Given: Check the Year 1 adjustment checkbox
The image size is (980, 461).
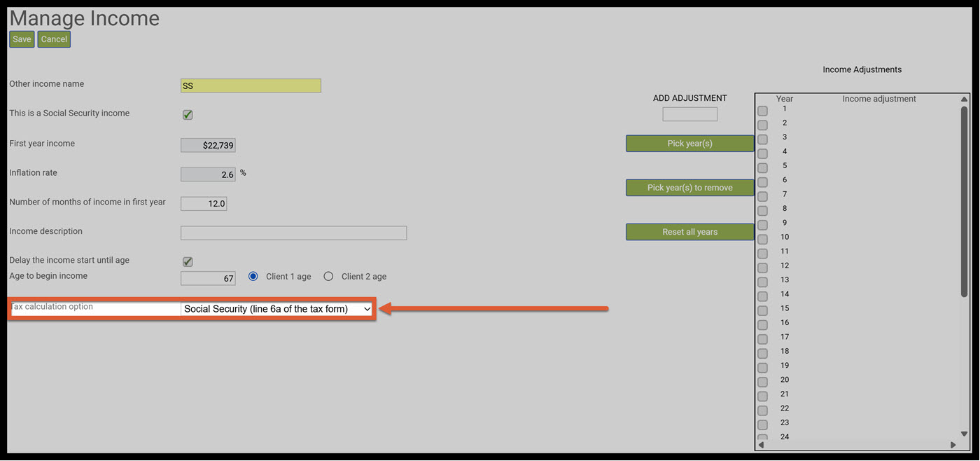Looking at the screenshot, I should [x=762, y=111].
